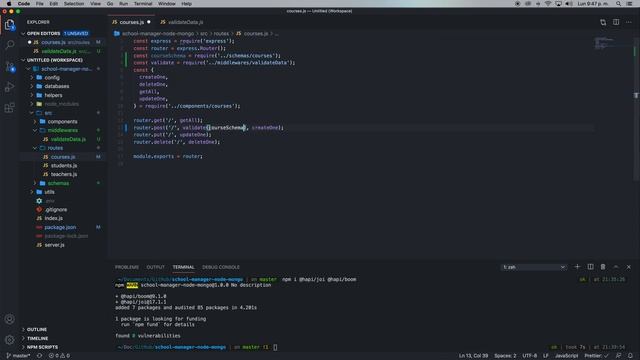This screenshot has height=360, width=640.
Task: Expand the schemas folder
Action: click(58, 183)
